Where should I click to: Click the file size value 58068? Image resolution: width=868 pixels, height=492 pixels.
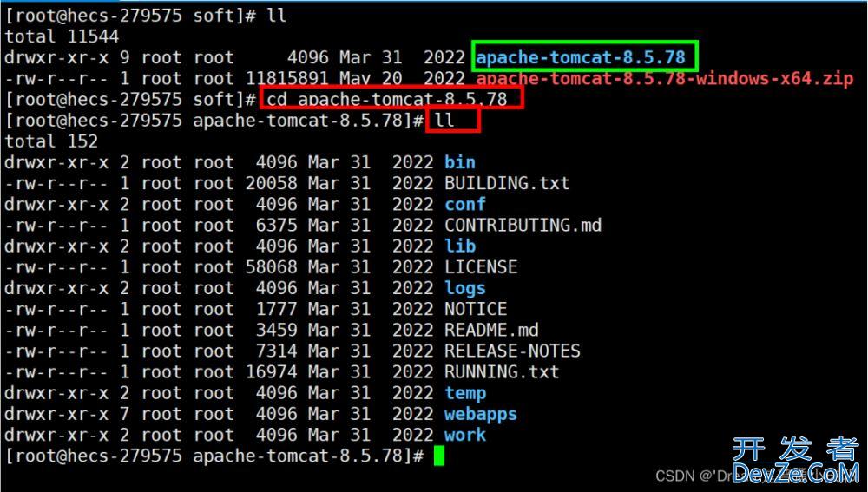(x=271, y=266)
